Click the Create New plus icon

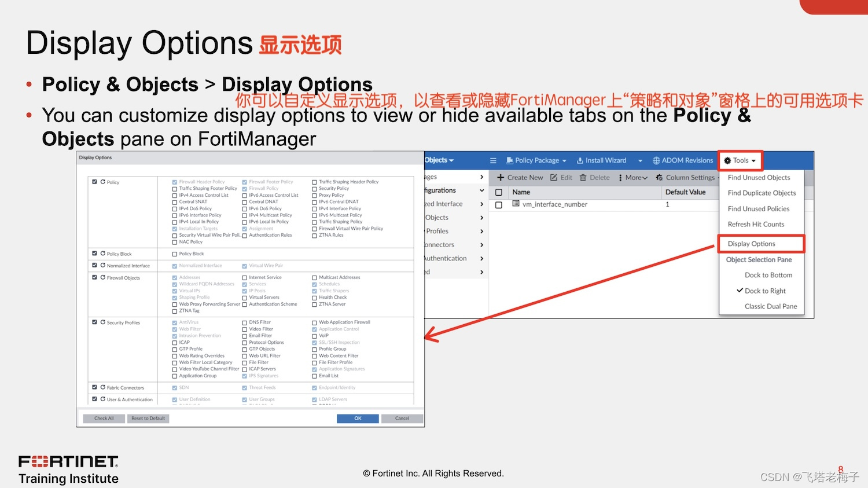pos(501,177)
